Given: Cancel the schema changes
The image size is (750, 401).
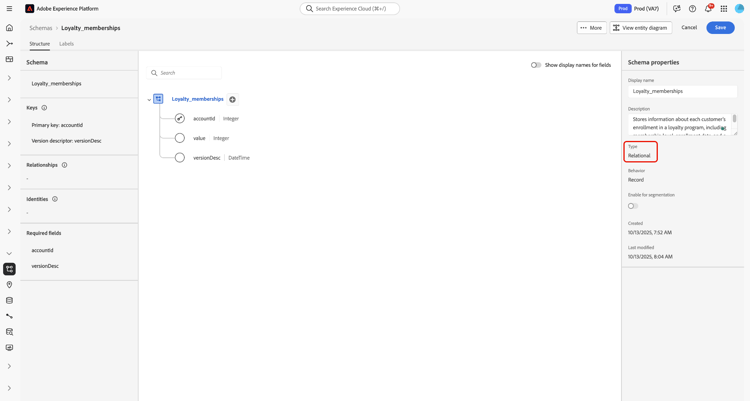Looking at the screenshot, I should tap(689, 27).
